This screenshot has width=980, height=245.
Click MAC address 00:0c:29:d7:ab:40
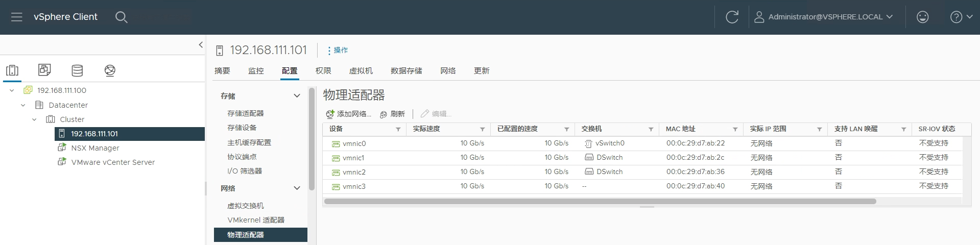coord(695,186)
